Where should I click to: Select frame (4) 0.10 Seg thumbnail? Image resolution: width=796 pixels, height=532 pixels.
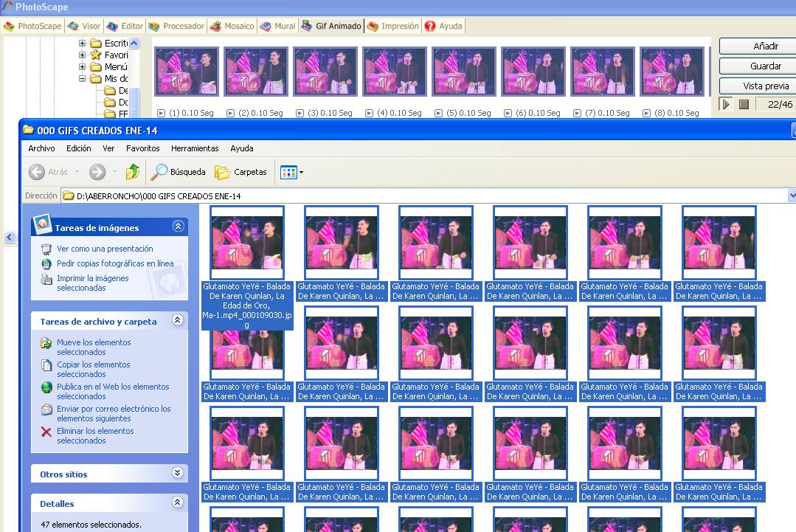[395, 72]
